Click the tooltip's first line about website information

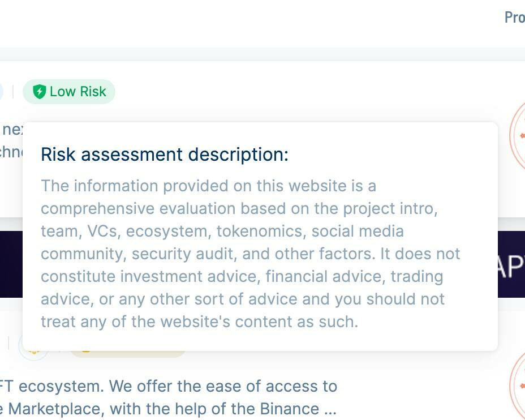pos(208,186)
